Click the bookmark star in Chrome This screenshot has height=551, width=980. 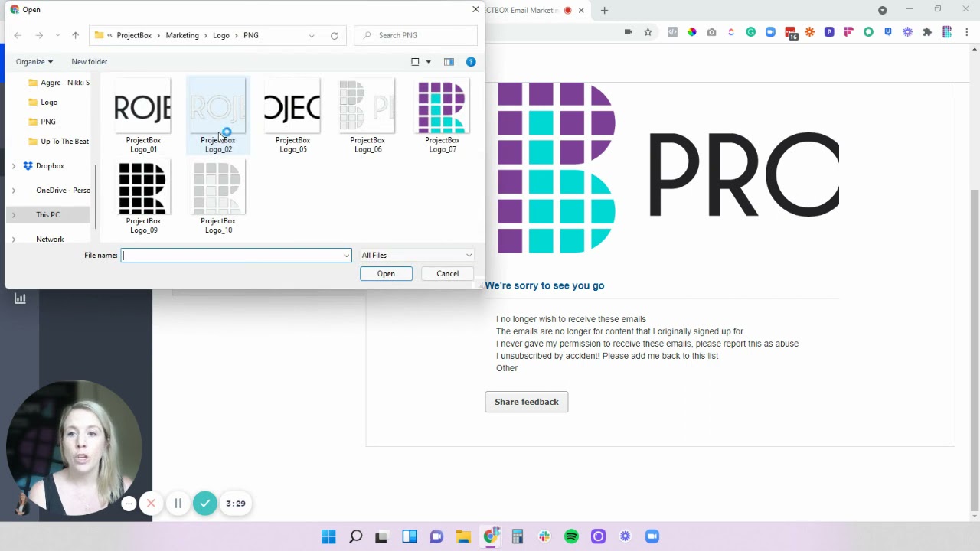(x=648, y=32)
